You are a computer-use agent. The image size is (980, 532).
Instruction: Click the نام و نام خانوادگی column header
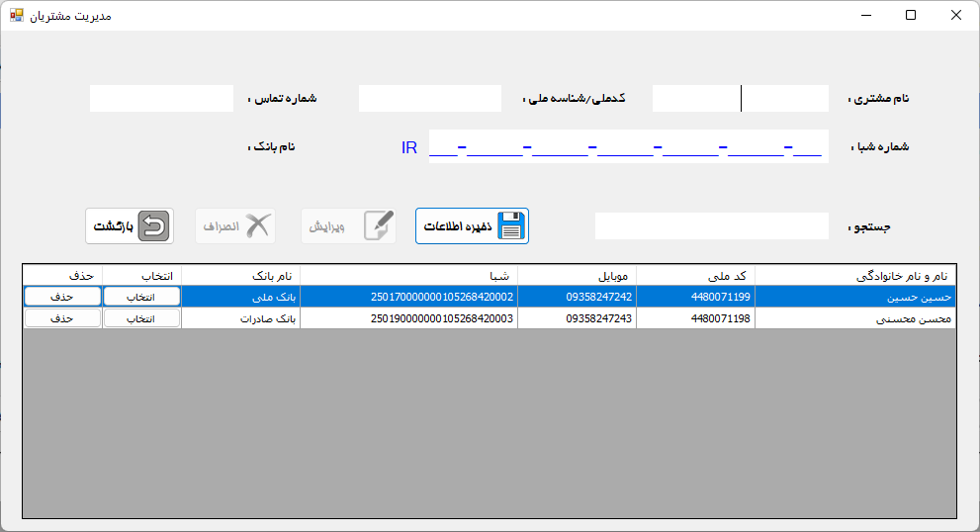[x=855, y=276]
